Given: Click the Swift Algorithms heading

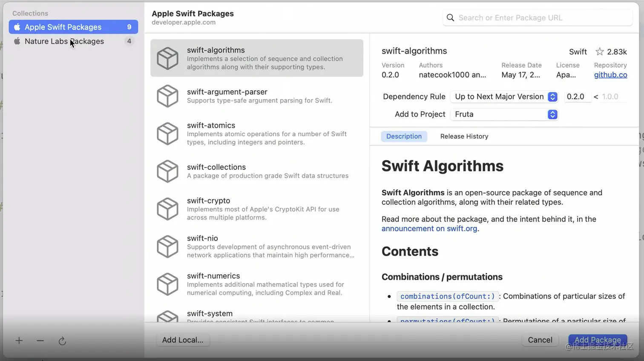Looking at the screenshot, I should tap(442, 166).
